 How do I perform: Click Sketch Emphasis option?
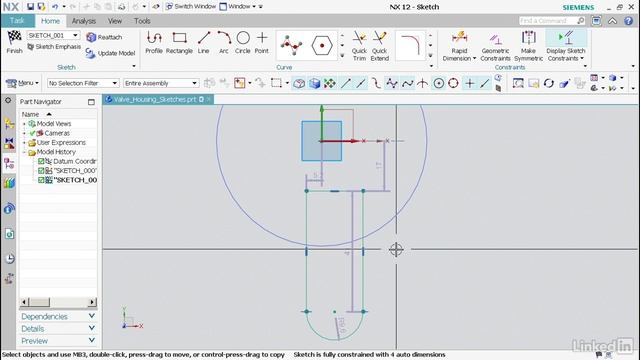tap(54, 47)
